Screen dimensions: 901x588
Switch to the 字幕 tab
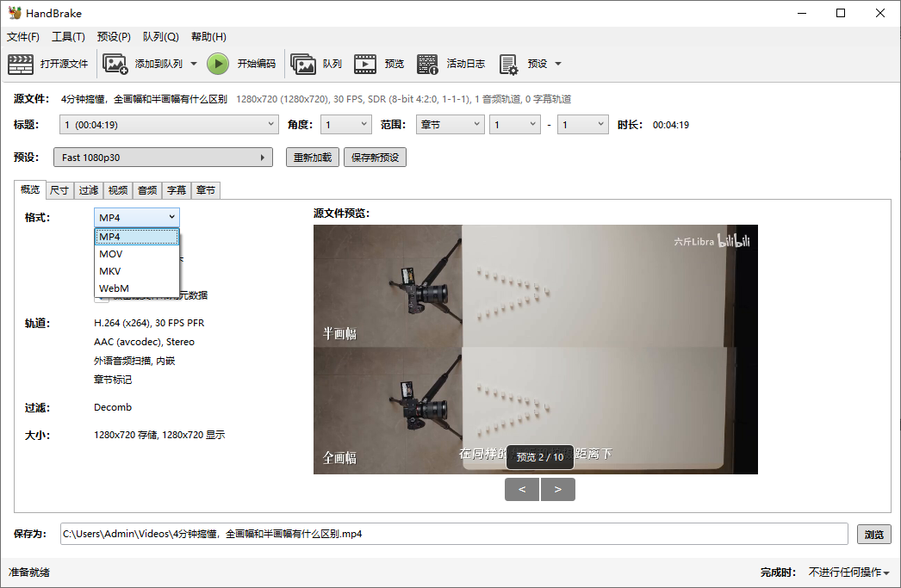[177, 190]
